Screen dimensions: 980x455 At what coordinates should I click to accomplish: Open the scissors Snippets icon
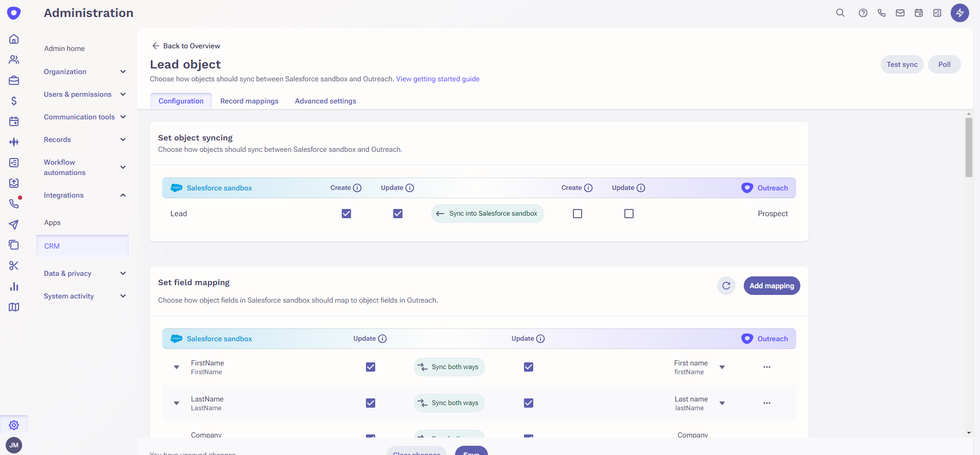(14, 266)
